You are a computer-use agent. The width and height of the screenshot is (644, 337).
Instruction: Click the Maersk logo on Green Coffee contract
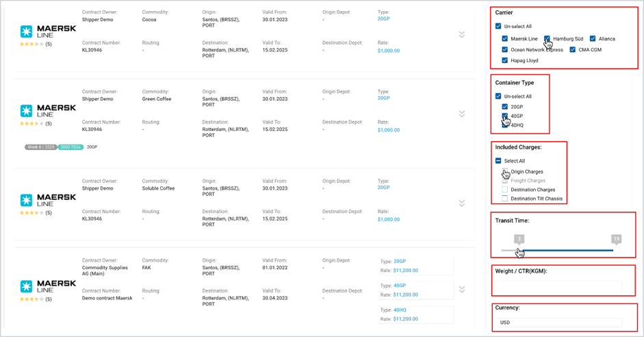[x=48, y=110]
